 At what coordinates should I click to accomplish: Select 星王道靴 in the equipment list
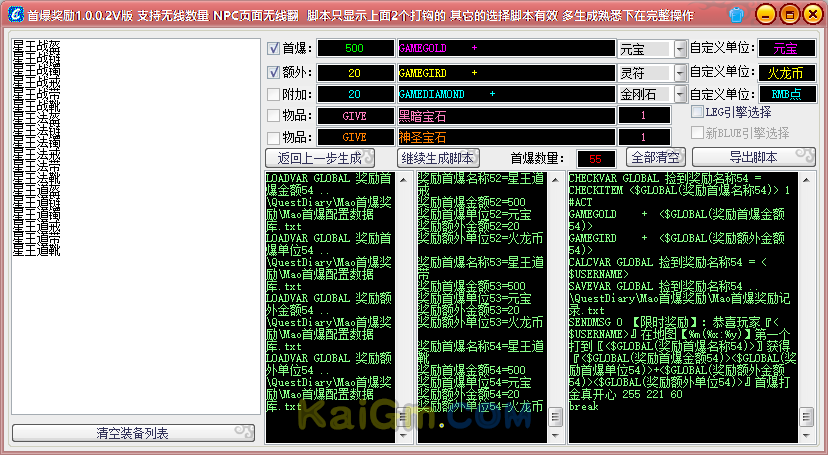point(36,250)
